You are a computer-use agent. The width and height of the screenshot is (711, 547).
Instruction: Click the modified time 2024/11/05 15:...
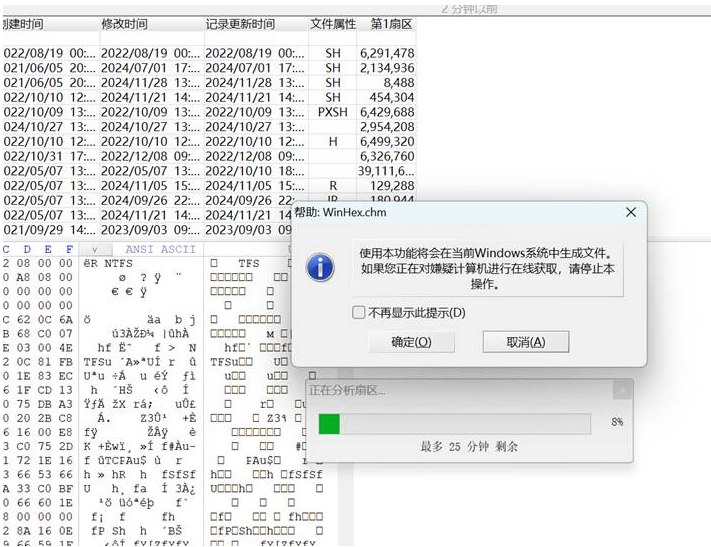click(151, 186)
